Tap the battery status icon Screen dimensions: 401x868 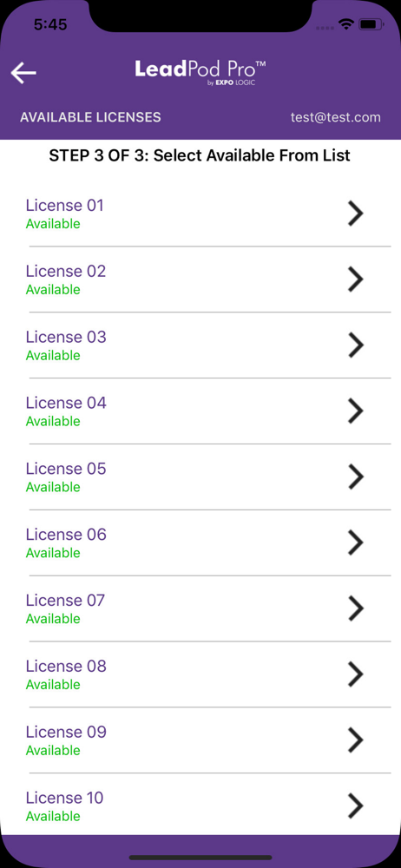click(x=368, y=24)
